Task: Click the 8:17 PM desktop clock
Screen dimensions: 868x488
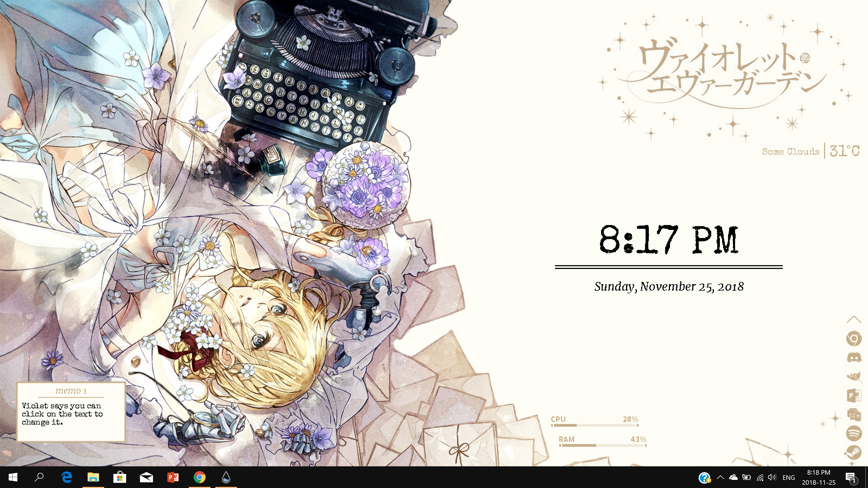Action: tap(669, 239)
